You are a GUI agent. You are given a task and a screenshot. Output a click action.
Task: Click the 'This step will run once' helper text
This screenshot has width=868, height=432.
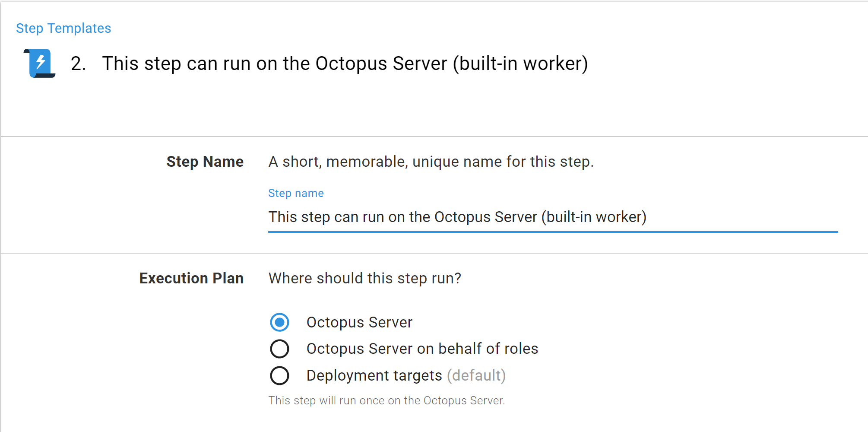[x=386, y=400]
